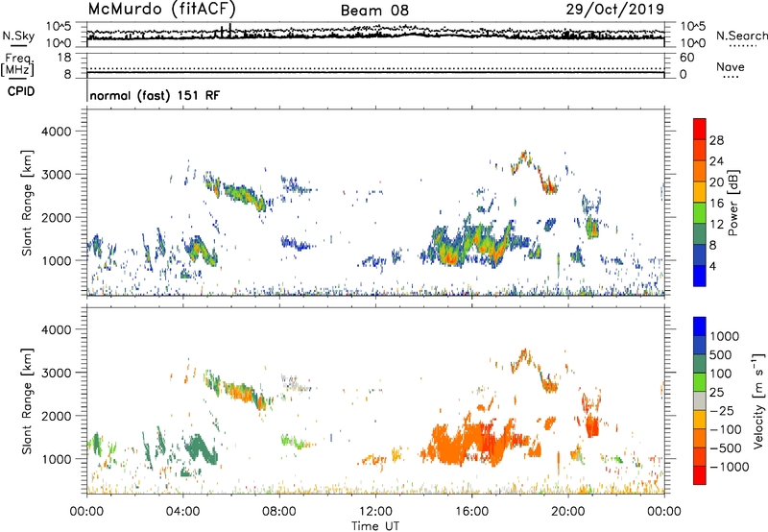Screen dimensions: 768x532
Task: Click the '28' power colorbar value
Action: coord(716,140)
